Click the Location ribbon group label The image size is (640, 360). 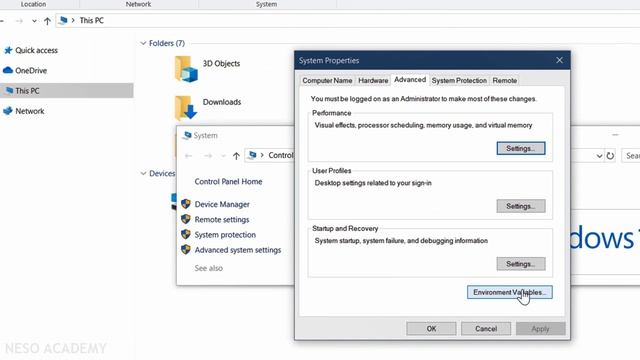click(x=33, y=4)
